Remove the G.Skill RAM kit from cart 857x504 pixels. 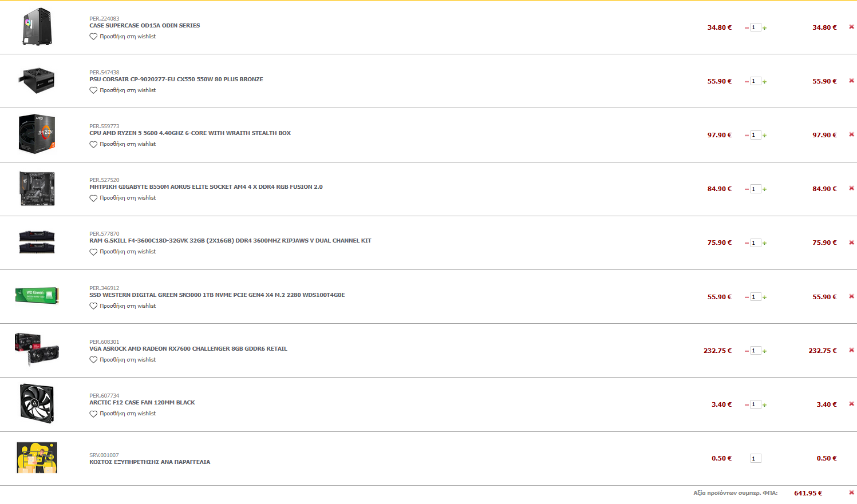tap(851, 243)
